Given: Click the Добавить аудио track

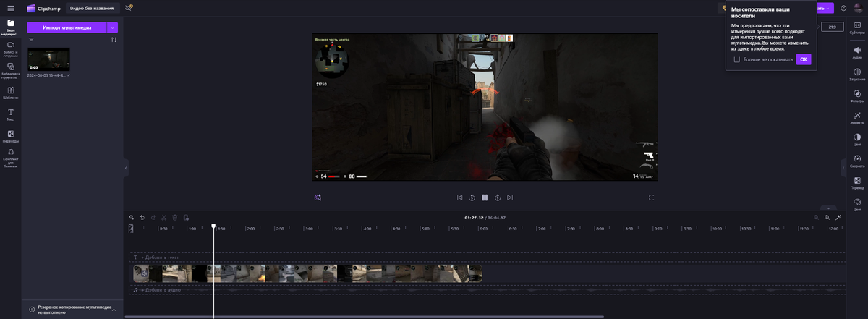Looking at the screenshot, I should click(488, 289).
